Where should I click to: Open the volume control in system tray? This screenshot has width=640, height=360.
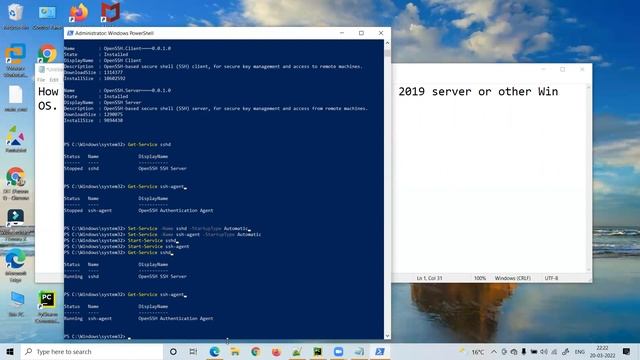[544, 351]
